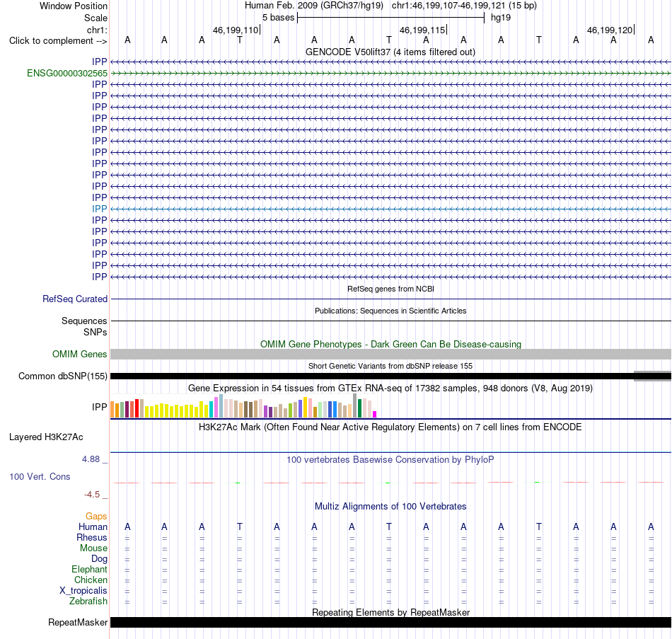Select the 100 Vert. Cons label
This screenshot has width=672, height=639.
tap(40, 476)
